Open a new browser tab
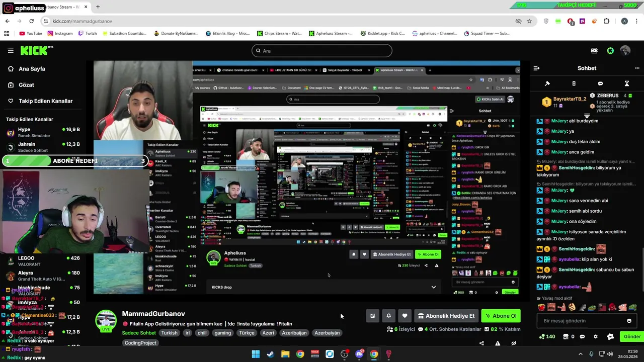The image size is (644, 362). point(98,7)
